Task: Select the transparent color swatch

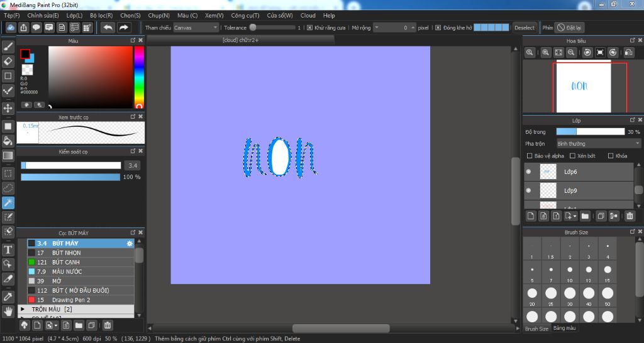Action: point(27,70)
